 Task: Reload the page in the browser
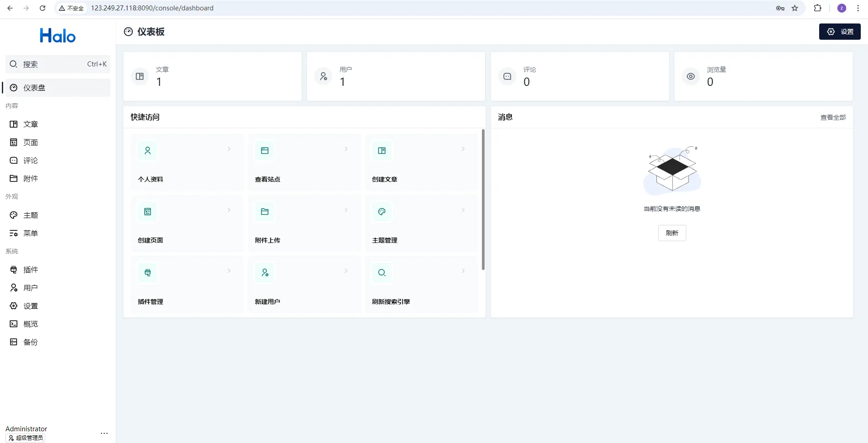(x=42, y=8)
